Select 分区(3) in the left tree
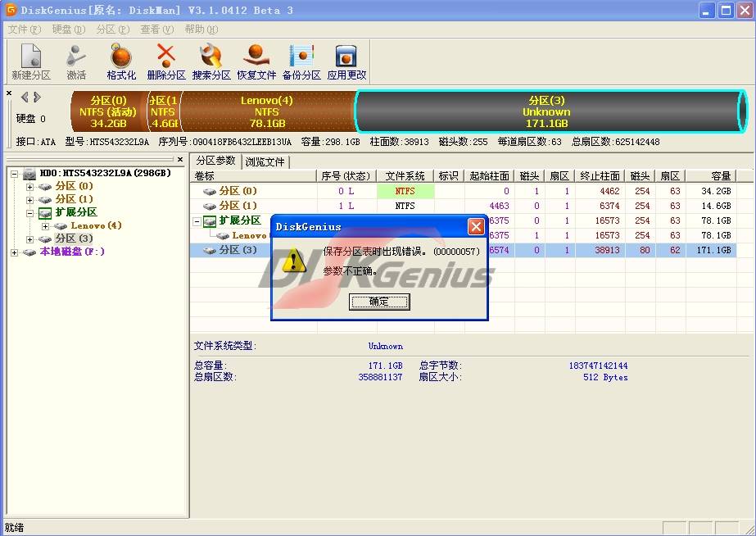 click(74, 238)
